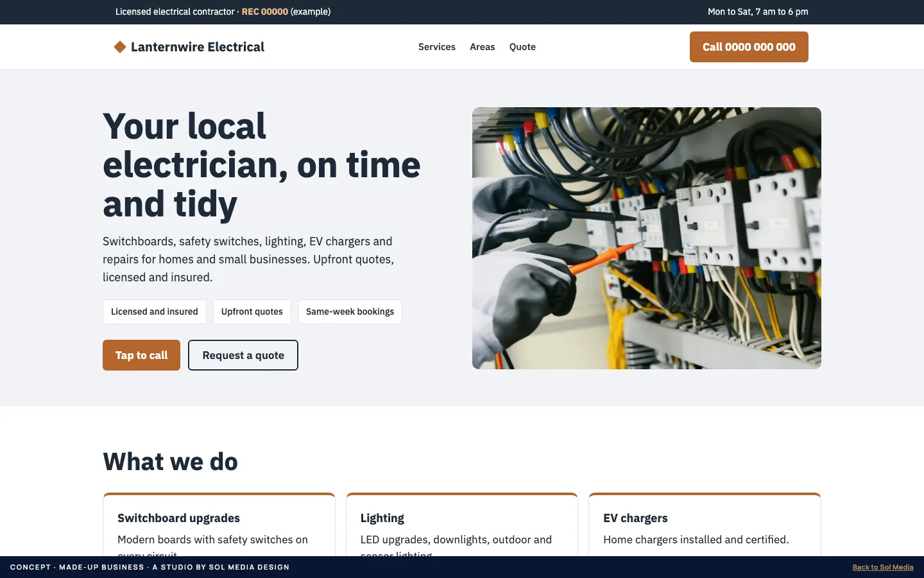This screenshot has height=578, width=924.
Task: Click the orange diamond logo icon
Action: 120,47
